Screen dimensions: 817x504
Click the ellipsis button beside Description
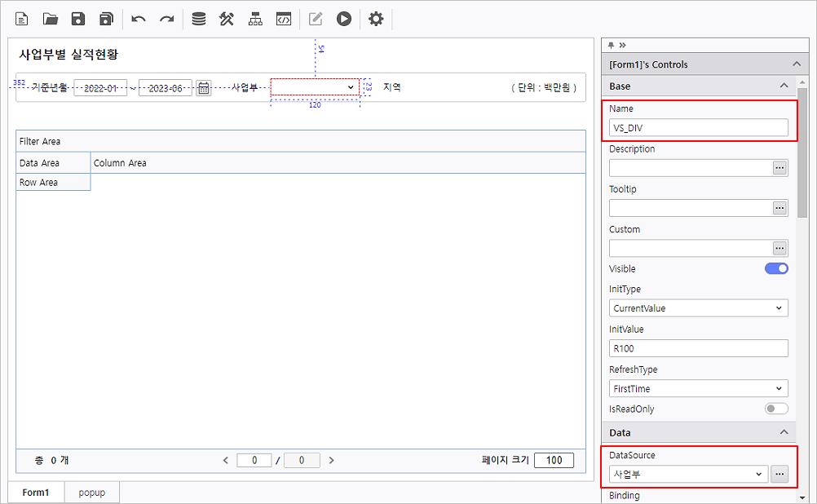click(779, 168)
